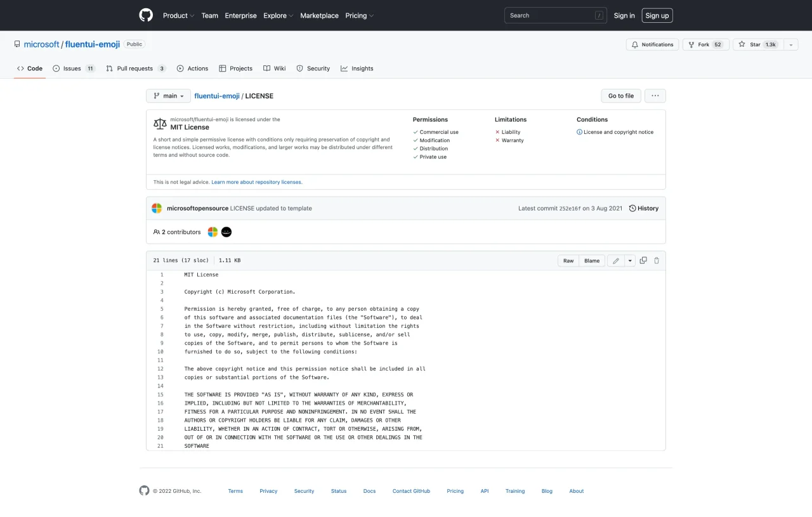Open the edit options dropdown caret

point(630,261)
